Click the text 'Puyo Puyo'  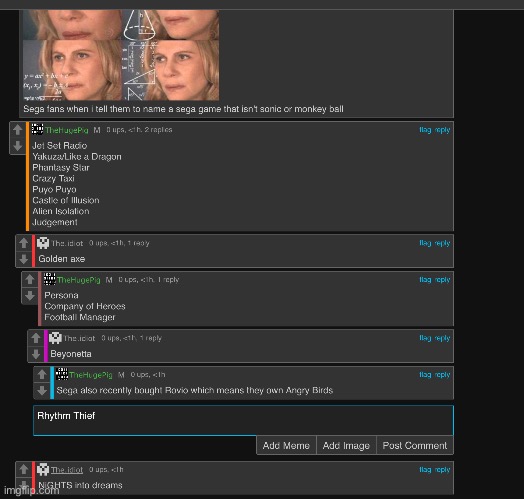point(54,190)
